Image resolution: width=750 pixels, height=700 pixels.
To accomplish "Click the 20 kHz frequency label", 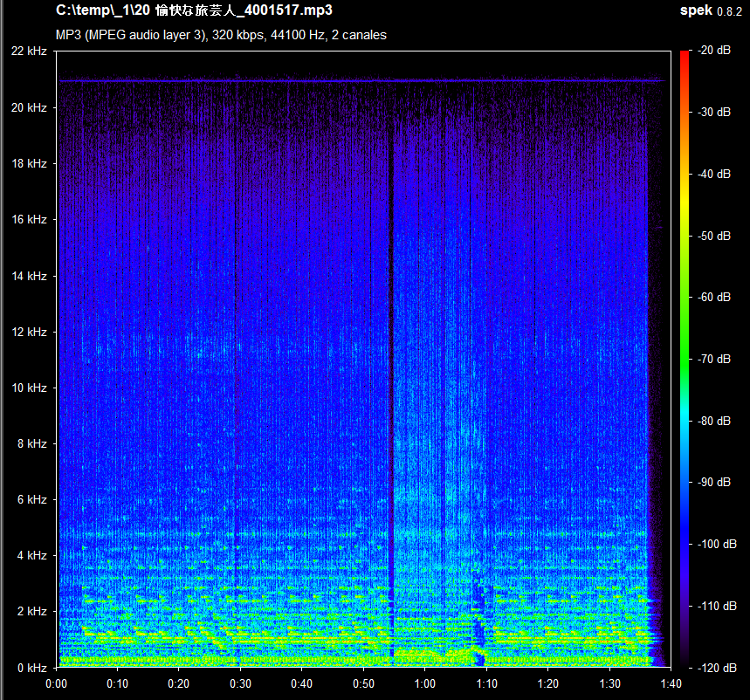I will tap(29, 107).
